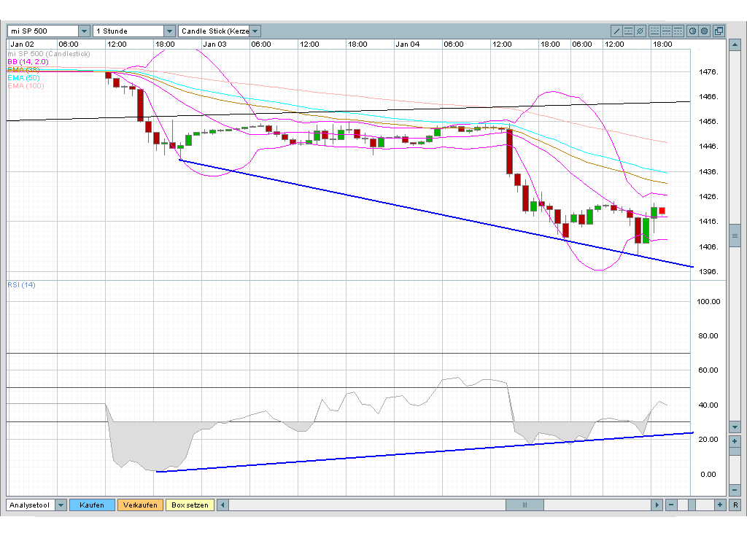
Task: Open the mi SP 500 instrument dropdown
Action: click(85, 31)
